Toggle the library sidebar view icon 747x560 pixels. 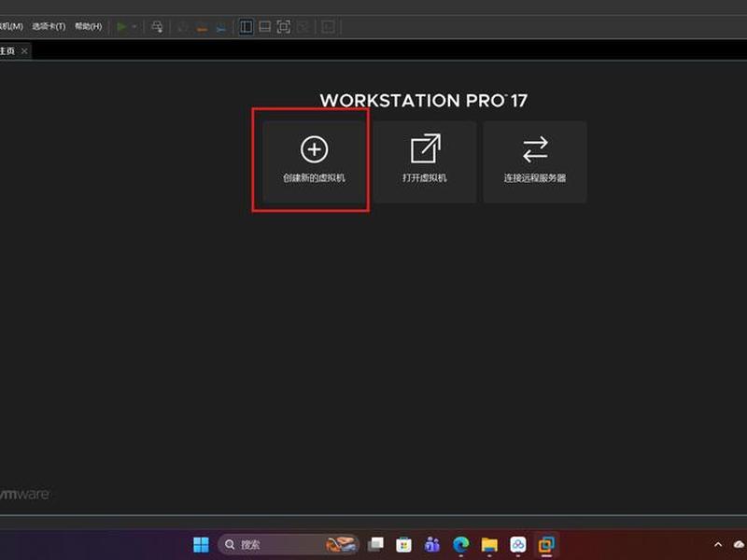pos(247,27)
